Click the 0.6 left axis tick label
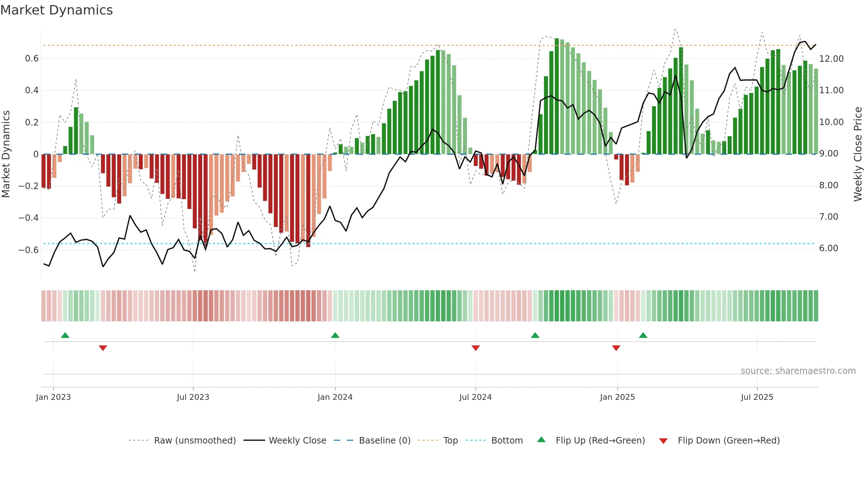The width and height of the screenshot is (868, 488). coord(32,59)
